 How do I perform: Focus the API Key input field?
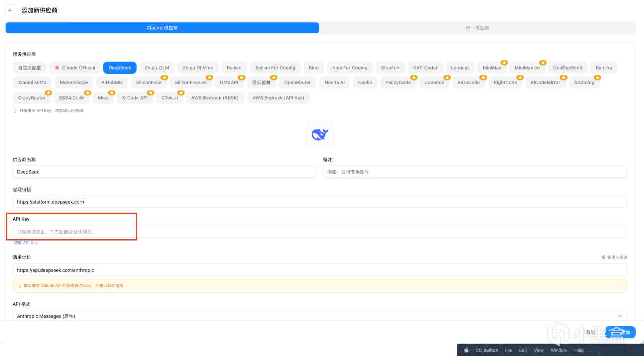[320, 232]
